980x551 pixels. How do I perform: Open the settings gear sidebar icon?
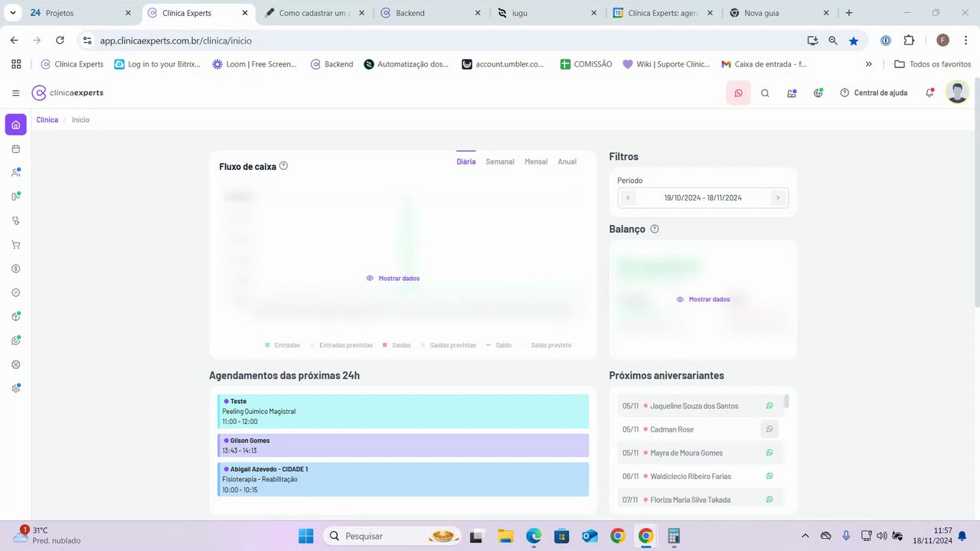[16, 388]
